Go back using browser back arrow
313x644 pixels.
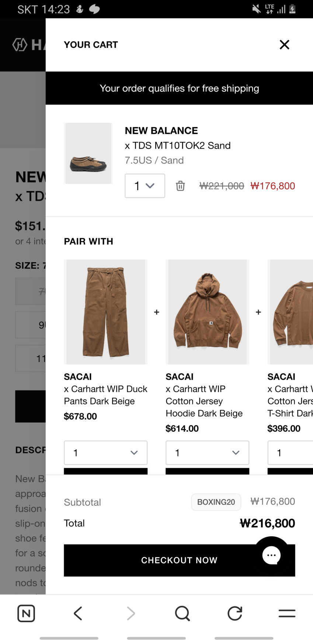tap(78, 613)
